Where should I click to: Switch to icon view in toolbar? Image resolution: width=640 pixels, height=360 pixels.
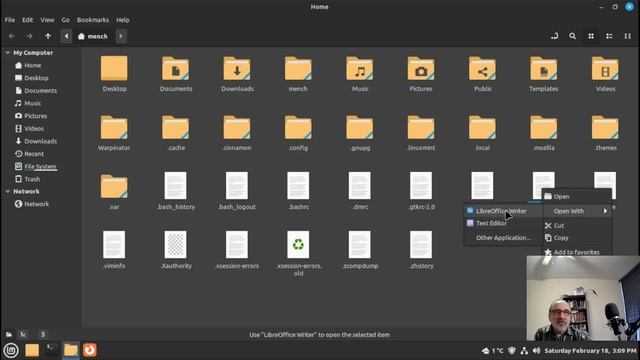click(x=591, y=36)
